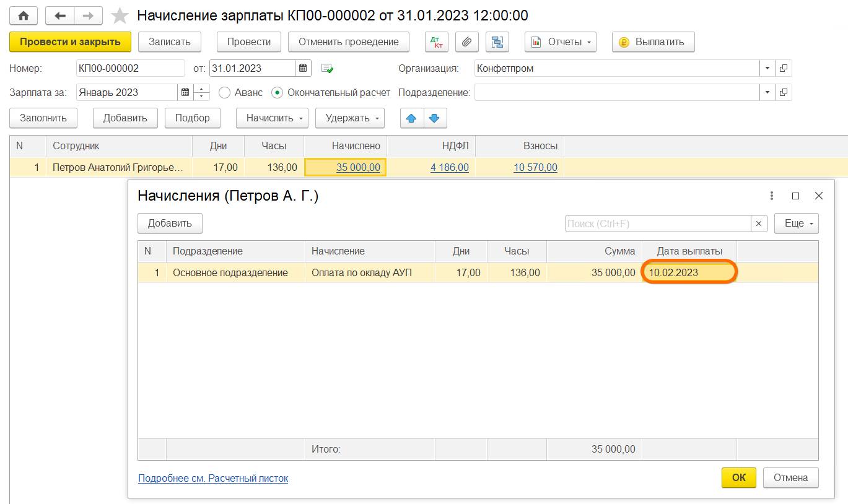Open the Еще menu in dialog
This screenshot has height=504, width=848.
click(x=796, y=224)
